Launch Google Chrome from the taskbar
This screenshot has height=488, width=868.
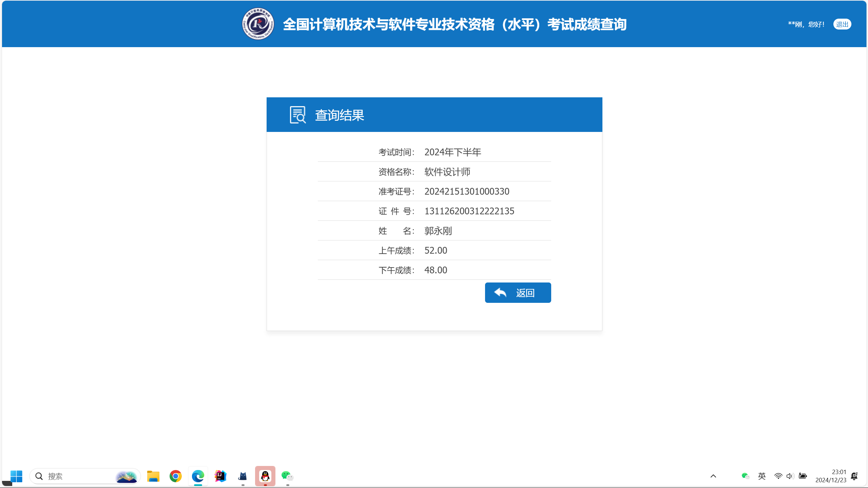(175, 476)
